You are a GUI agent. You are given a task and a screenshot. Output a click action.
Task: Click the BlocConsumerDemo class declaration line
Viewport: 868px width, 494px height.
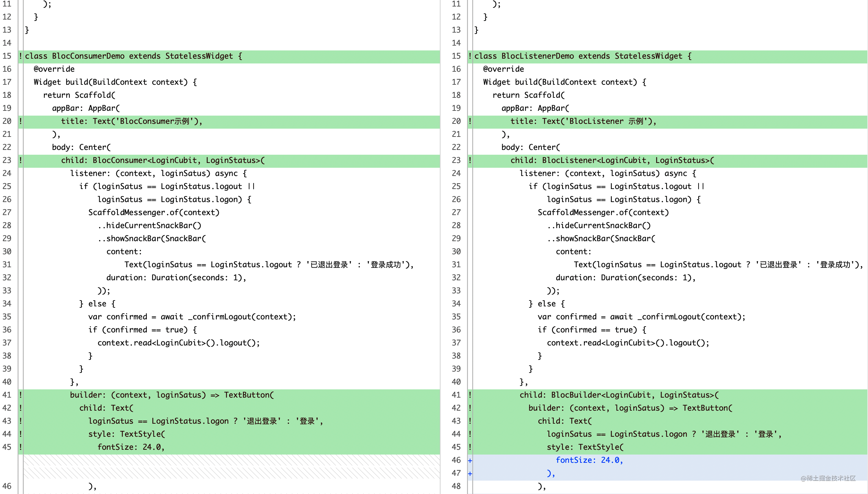point(232,56)
